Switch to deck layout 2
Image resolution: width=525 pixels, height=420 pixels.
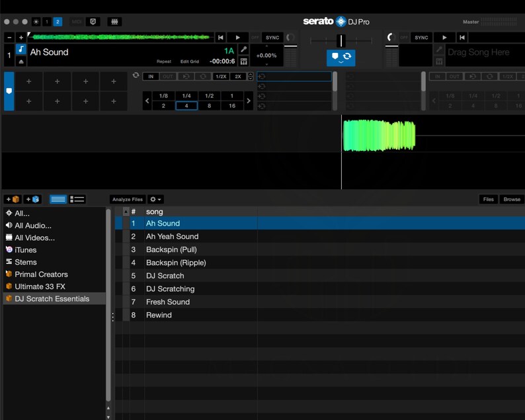pyautogui.click(x=58, y=22)
